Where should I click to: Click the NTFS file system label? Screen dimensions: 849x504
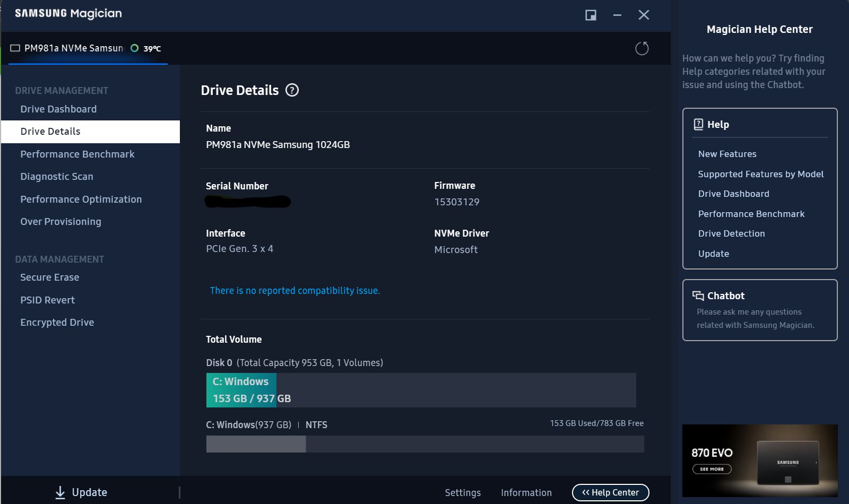pyautogui.click(x=316, y=425)
